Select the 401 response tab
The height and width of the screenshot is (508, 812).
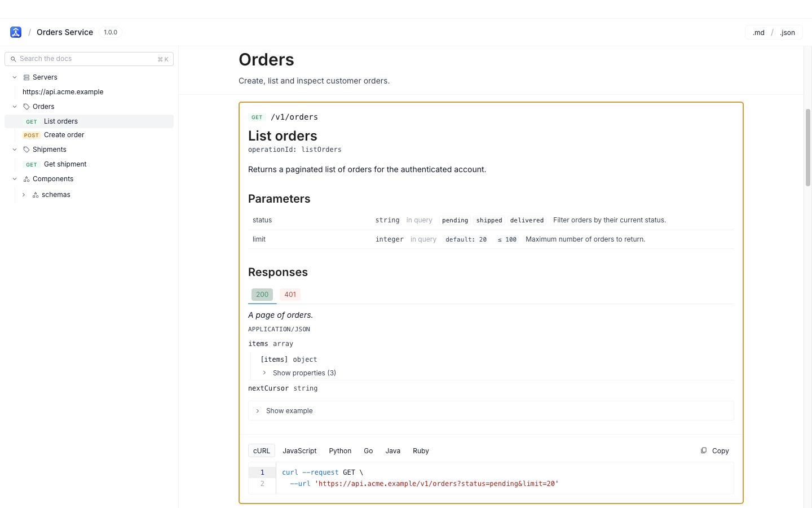click(290, 295)
